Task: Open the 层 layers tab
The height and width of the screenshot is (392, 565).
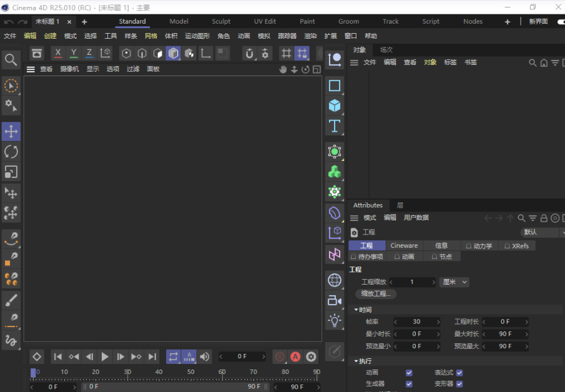Action: pyautogui.click(x=400, y=205)
